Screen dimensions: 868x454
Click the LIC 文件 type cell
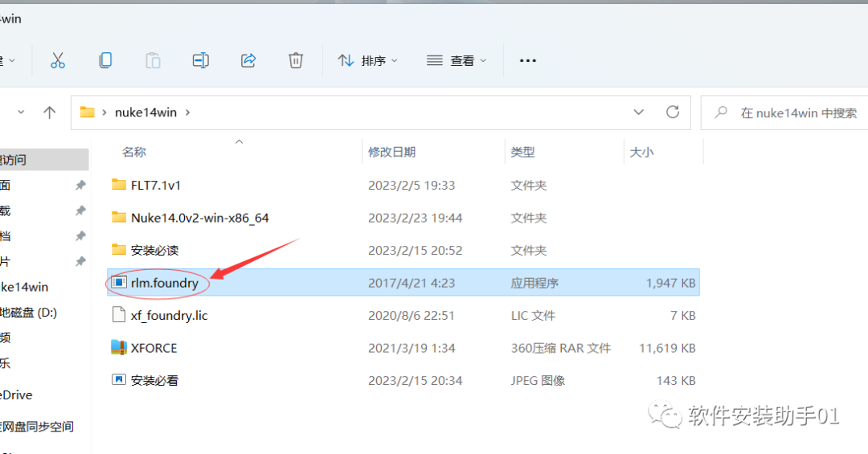pos(533,316)
